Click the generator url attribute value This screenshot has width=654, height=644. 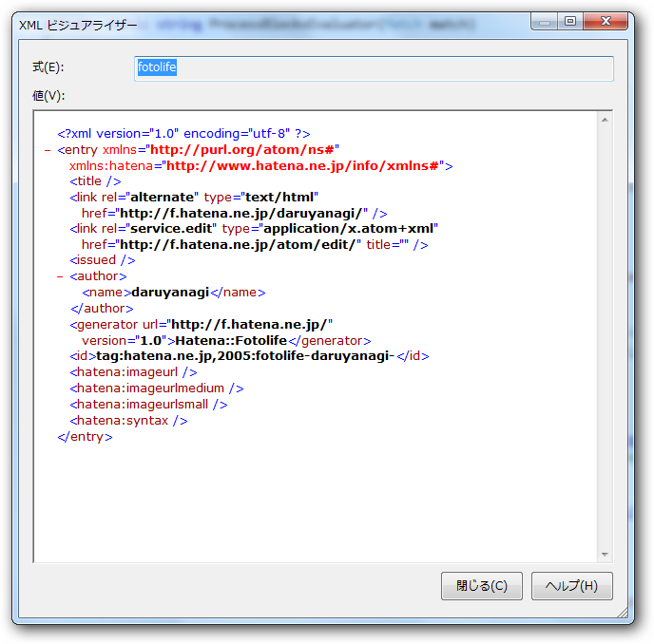click(x=249, y=325)
